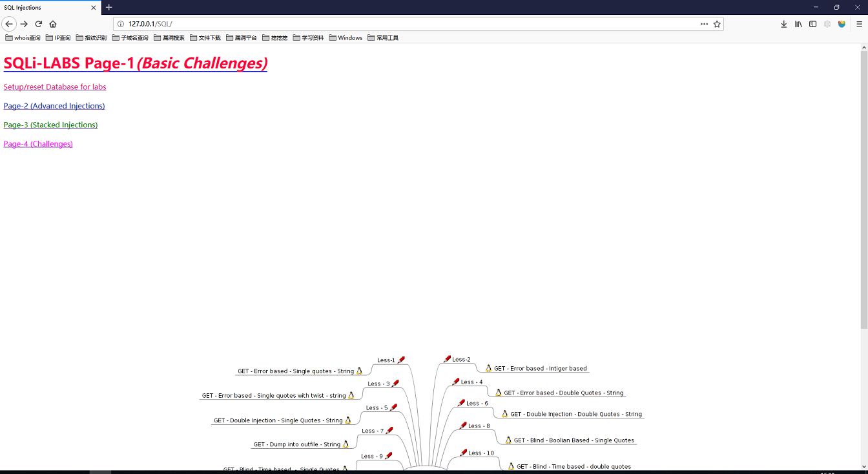868x474 pixels.
Task: Click penguin icon before 'Boolian Based'
Action: pos(508,440)
